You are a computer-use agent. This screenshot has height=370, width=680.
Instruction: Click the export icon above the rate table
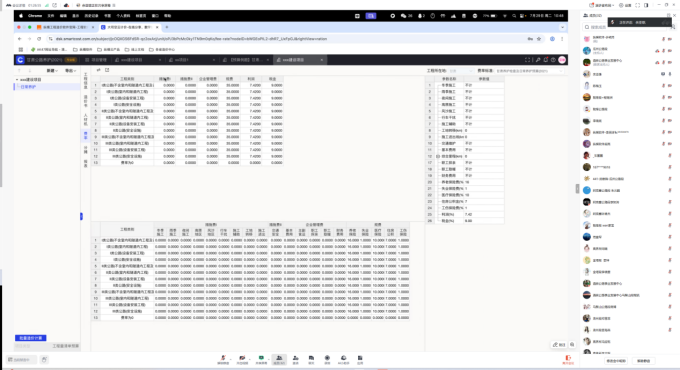click(107, 70)
